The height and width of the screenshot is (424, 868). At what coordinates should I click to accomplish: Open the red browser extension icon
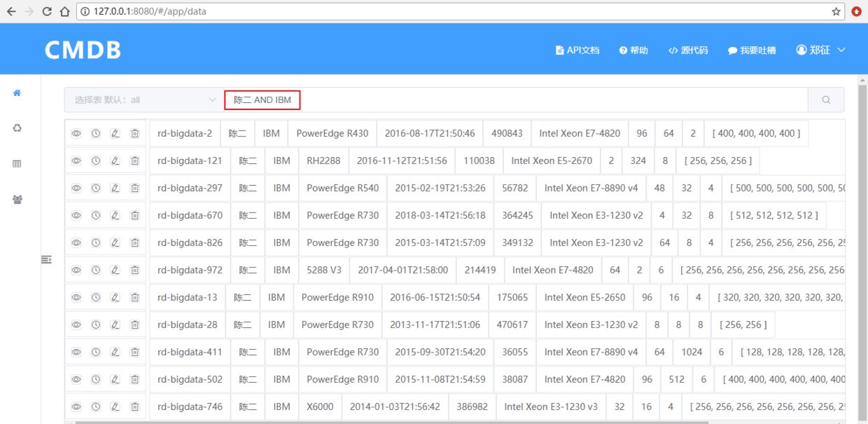click(x=857, y=11)
